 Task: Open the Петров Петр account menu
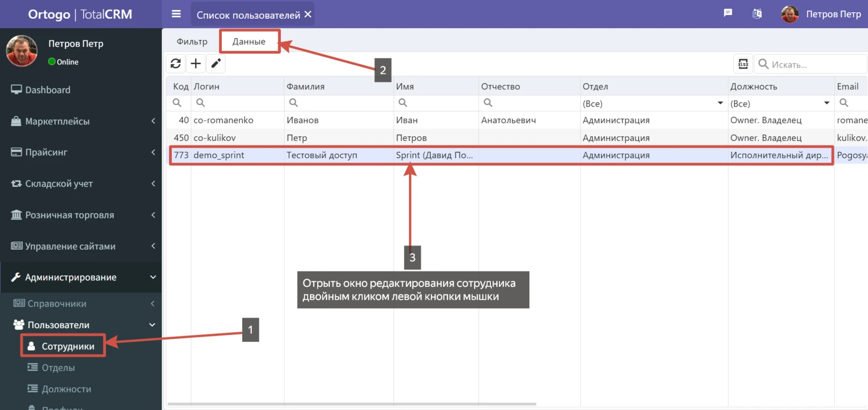coord(833,14)
